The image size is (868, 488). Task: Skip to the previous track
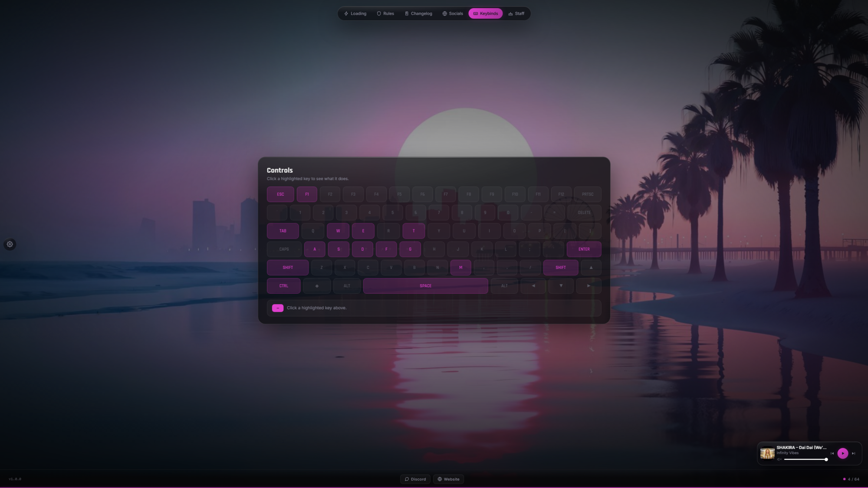832,453
